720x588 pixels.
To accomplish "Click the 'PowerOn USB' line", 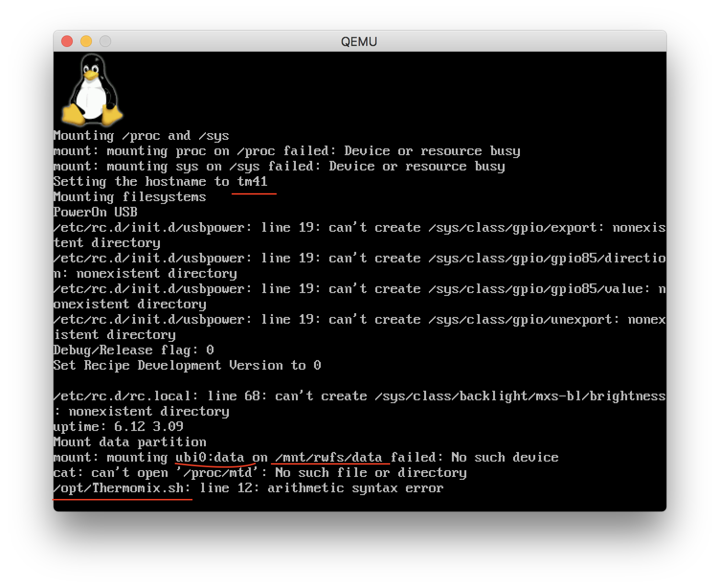I will (x=95, y=212).
